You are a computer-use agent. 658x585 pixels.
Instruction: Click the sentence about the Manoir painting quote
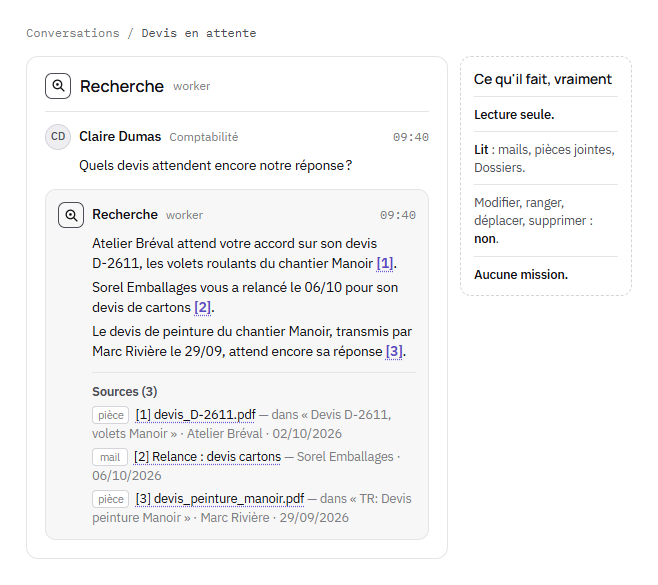[252, 342]
